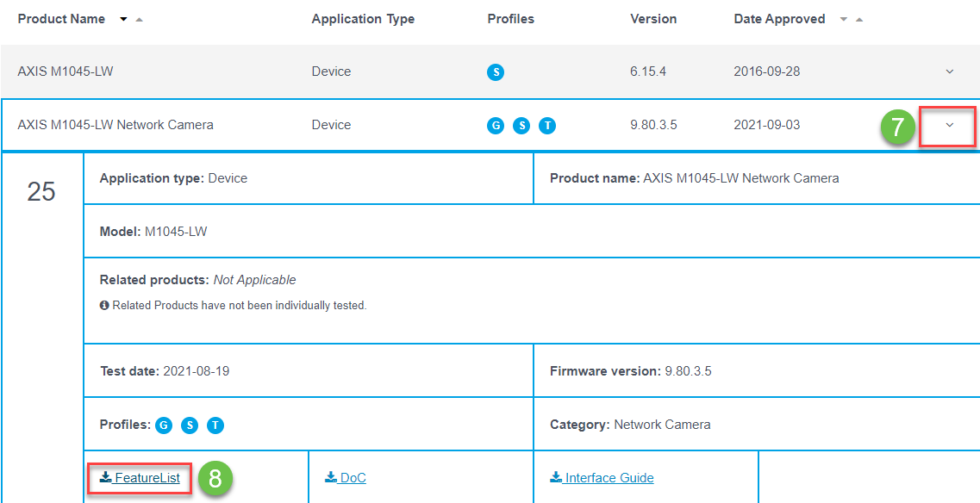Image resolution: width=980 pixels, height=503 pixels.
Task: Download the FeatureList file
Action: (x=140, y=478)
